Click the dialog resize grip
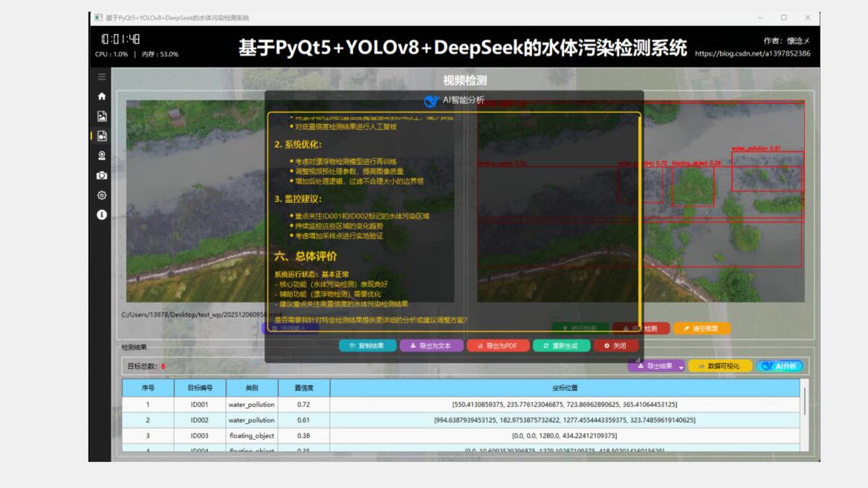The height and width of the screenshot is (488, 868). (638, 359)
